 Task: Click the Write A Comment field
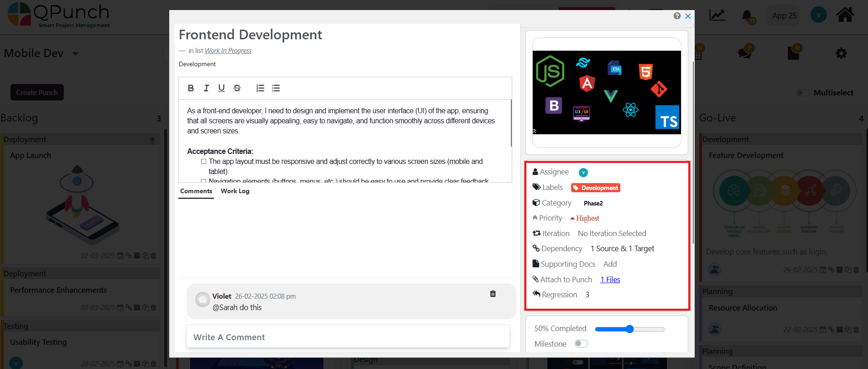coord(348,337)
